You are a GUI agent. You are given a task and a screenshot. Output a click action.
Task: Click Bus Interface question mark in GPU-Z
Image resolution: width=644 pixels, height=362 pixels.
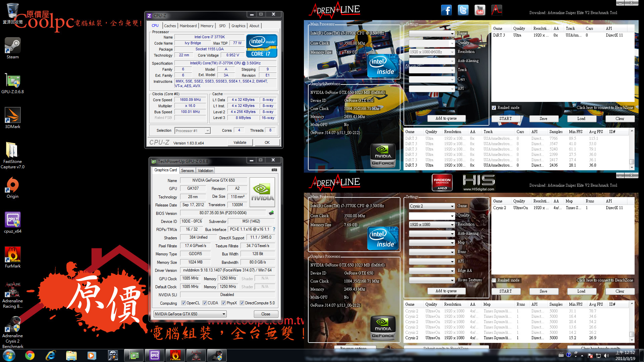[x=274, y=229]
